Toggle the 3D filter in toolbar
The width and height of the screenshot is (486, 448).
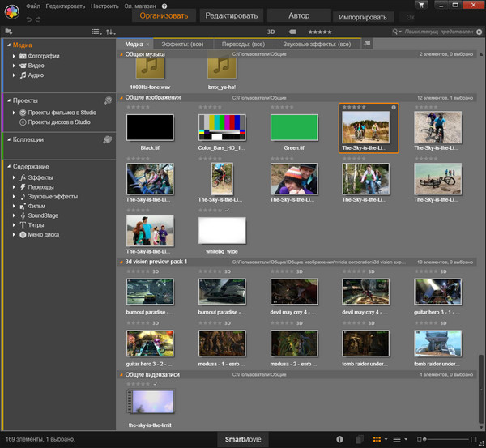(271, 31)
